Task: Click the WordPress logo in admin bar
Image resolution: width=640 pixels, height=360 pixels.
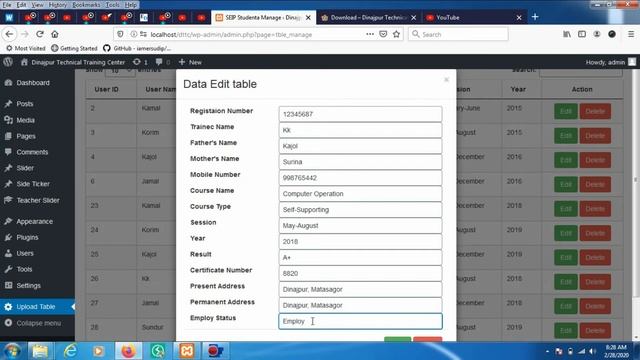Action: click(8, 62)
